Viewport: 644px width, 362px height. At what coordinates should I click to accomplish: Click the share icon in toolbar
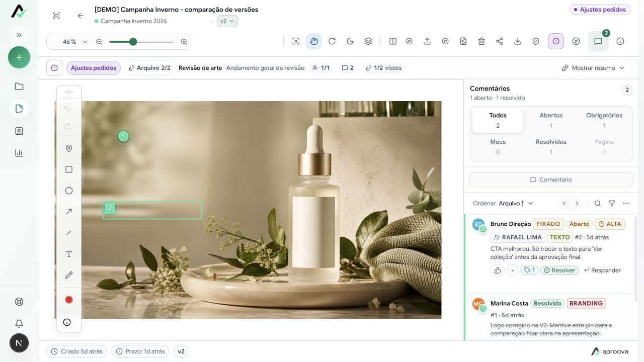500,41
